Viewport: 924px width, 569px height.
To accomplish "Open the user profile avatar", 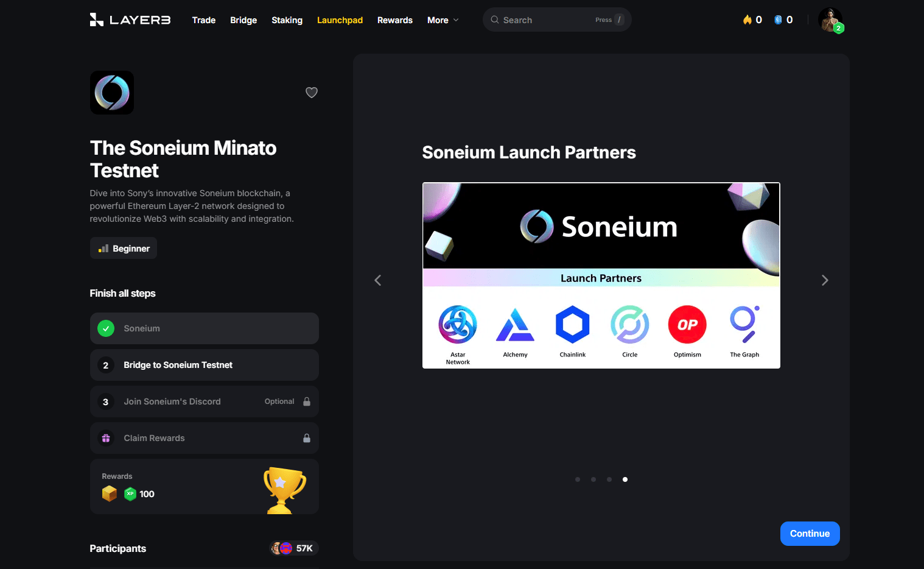I will coord(830,19).
